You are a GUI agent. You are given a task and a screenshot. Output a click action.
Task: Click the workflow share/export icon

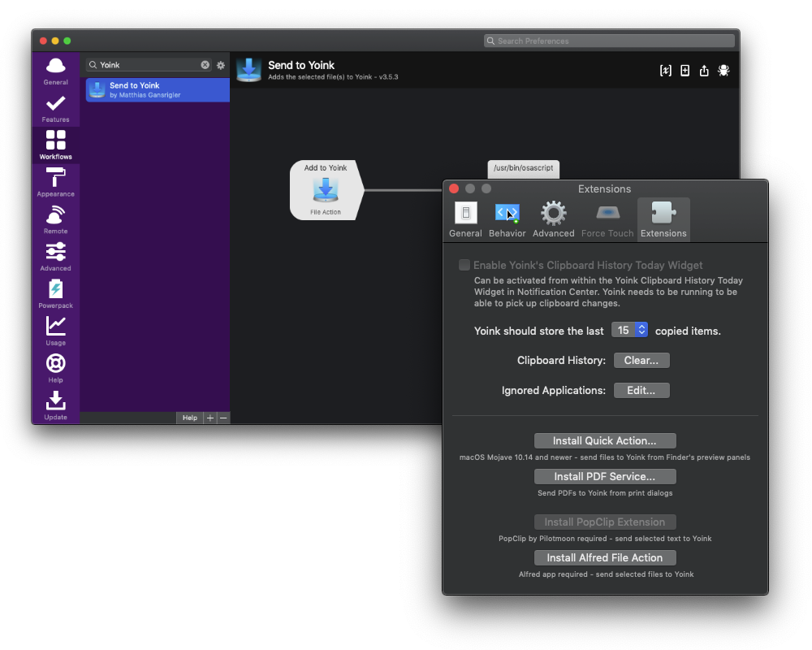704,71
